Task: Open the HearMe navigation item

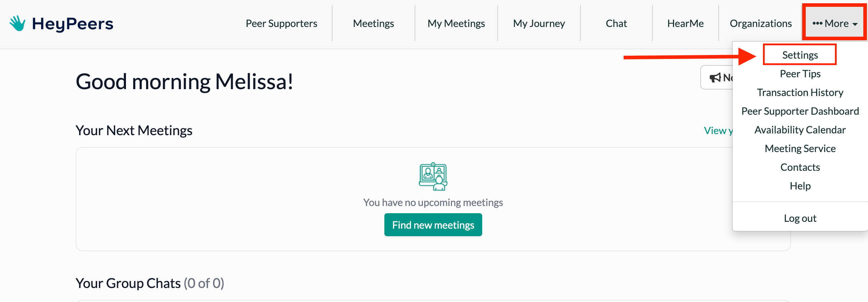Action: 686,23
